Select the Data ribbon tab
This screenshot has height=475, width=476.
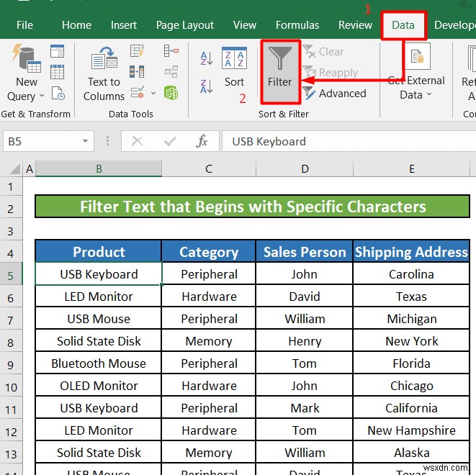pyautogui.click(x=403, y=25)
